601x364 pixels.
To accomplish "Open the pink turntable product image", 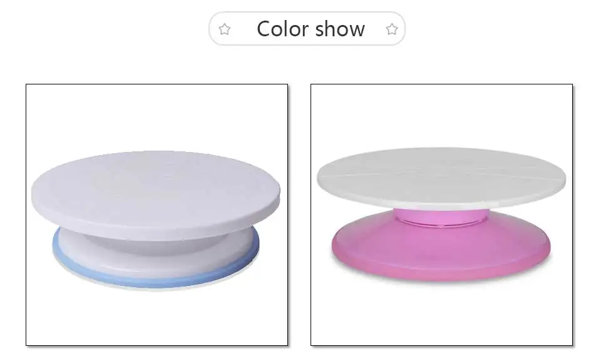I will pyautogui.click(x=441, y=215).
